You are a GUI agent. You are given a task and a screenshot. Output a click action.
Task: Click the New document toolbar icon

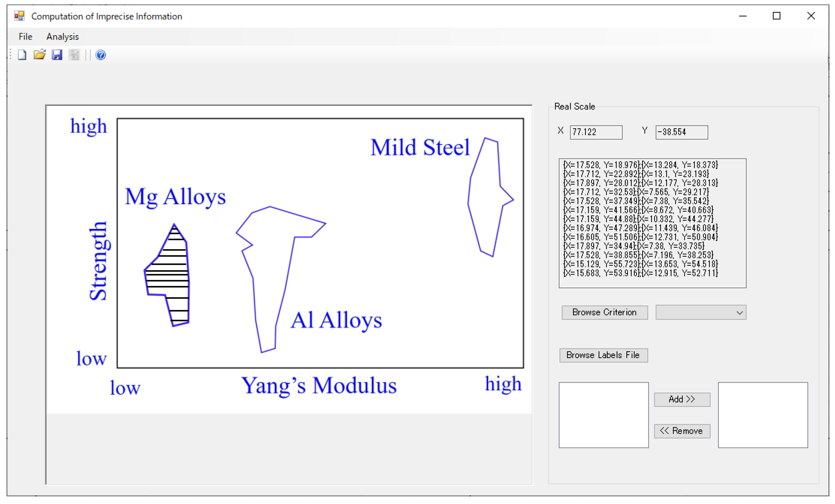[22, 55]
